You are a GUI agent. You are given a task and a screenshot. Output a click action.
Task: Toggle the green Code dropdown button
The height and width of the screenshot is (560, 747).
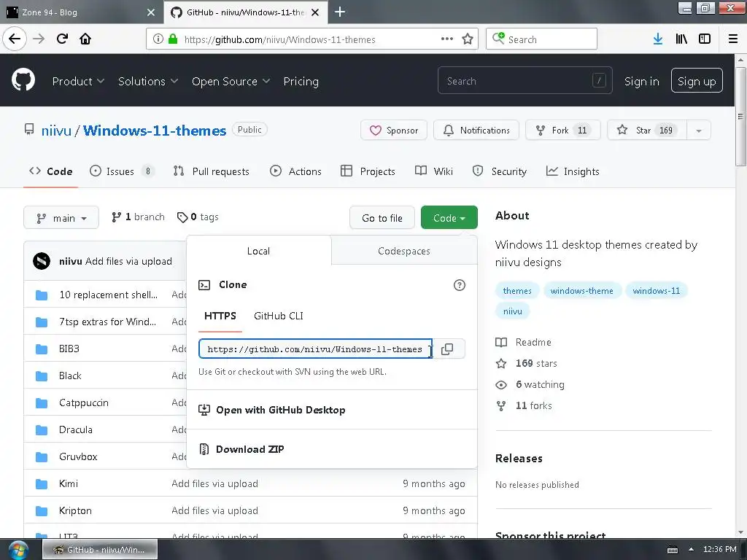449,217
